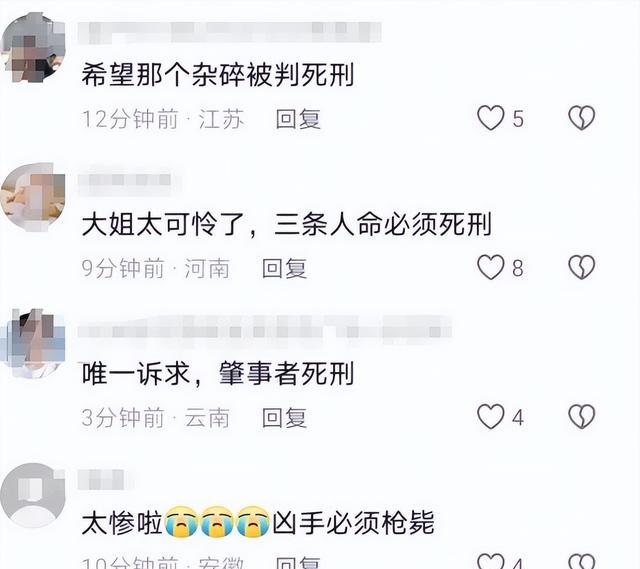This screenshot has height=569, width=640.
Task: Open the first commenter's blurred username
Action: (230, 33)
